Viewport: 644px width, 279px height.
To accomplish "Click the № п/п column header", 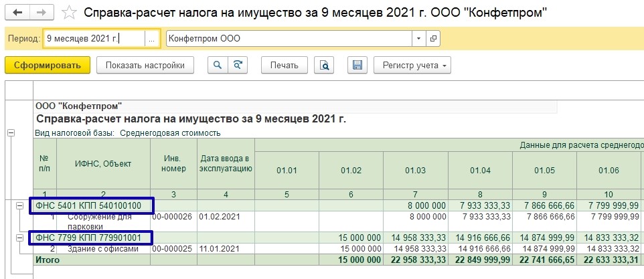I will coord(45,164).
